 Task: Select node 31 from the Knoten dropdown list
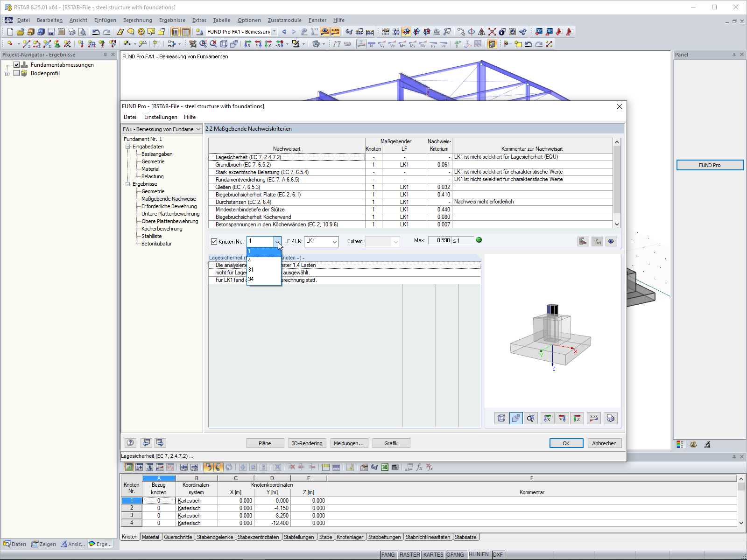[x=264, y=270]
